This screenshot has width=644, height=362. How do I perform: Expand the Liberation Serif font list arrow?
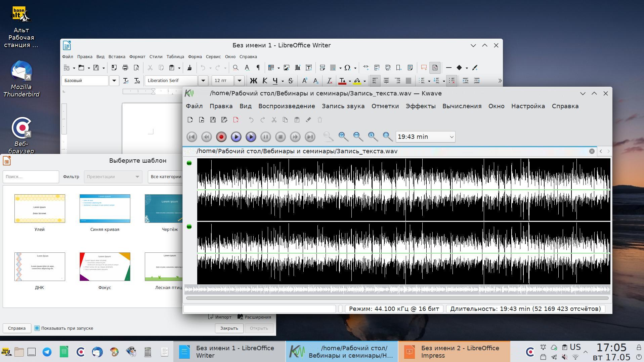[x=203, y=81]
